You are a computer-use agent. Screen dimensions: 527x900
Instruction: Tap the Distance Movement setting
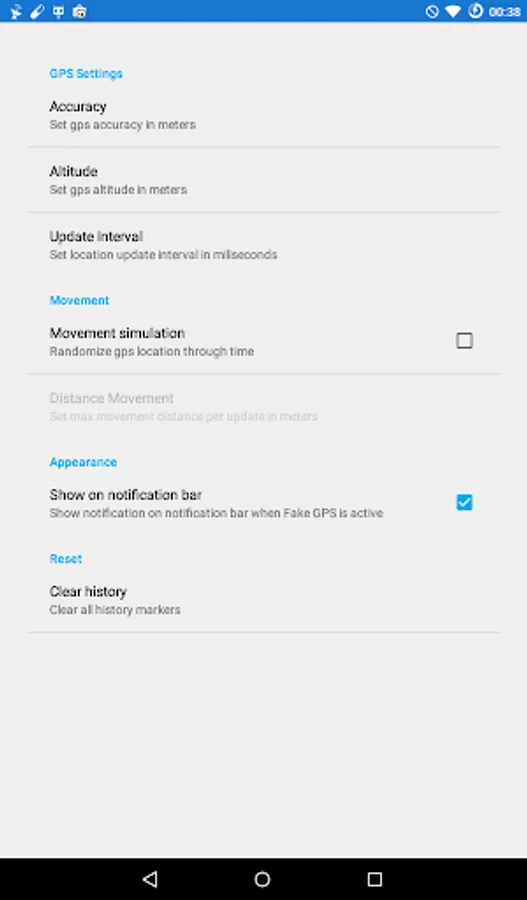(x=264, y=406)
